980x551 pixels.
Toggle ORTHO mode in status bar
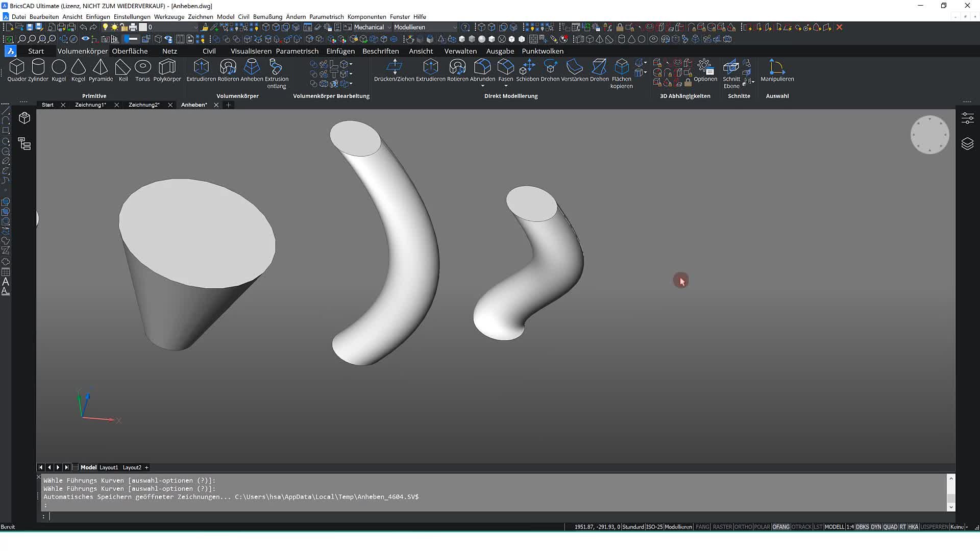(x=743, y=527)
